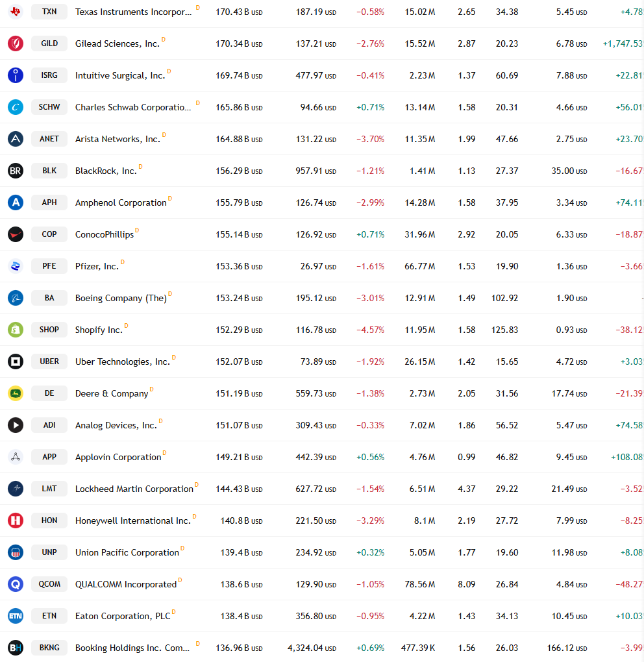Click the ConocoPhillips logo icon

pos(16,234)
